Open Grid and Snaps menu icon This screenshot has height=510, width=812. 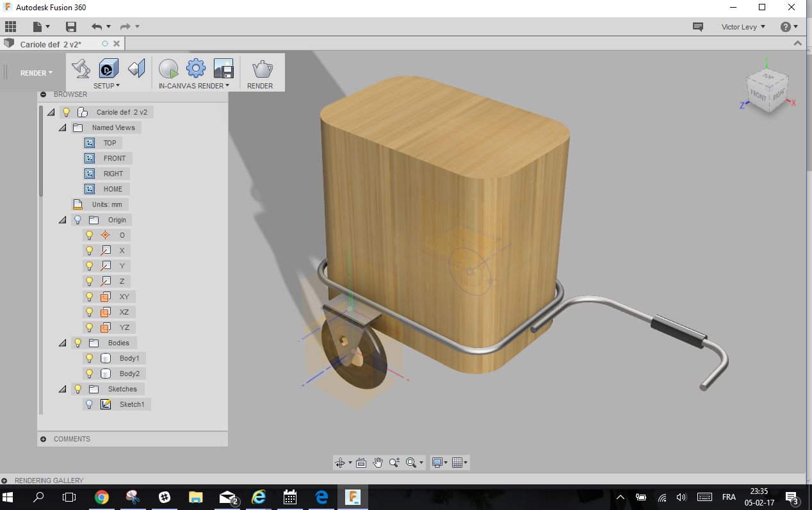[460, 463]
